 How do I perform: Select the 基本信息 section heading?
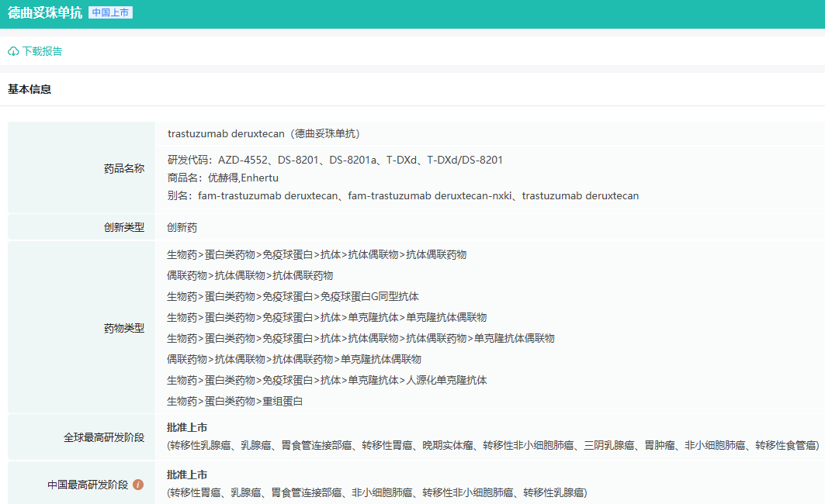click(29, 89)
